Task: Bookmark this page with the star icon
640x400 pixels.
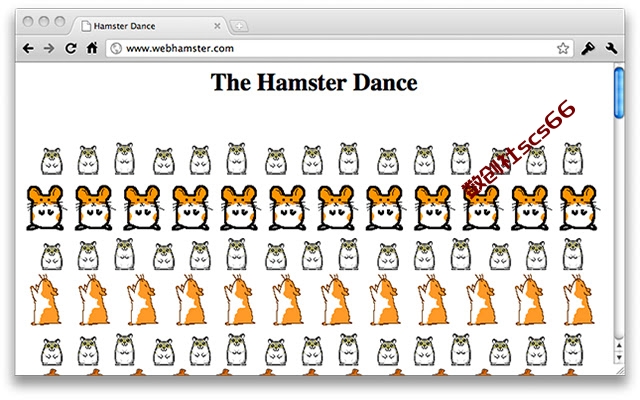Action: [563, 49]
